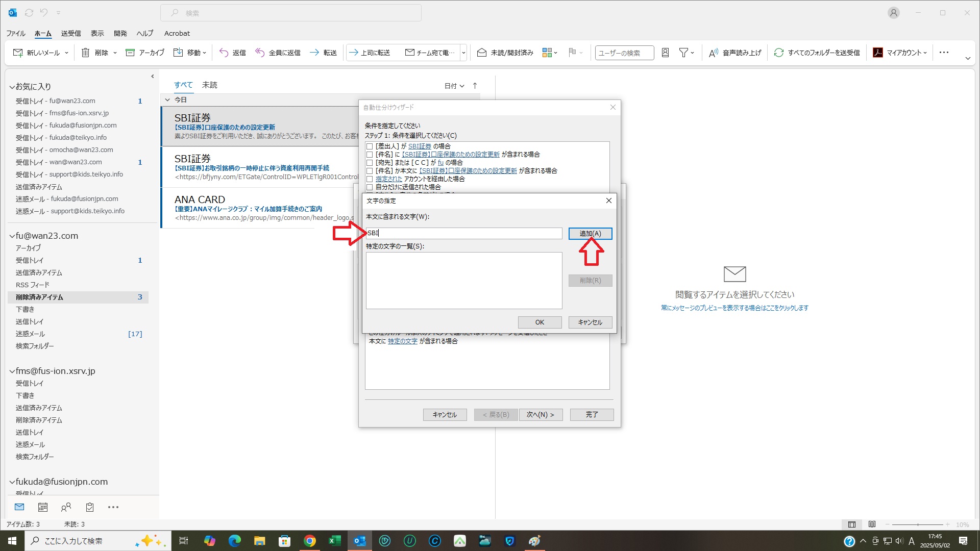Open the 日付 sort dropdown

(454, 86)
